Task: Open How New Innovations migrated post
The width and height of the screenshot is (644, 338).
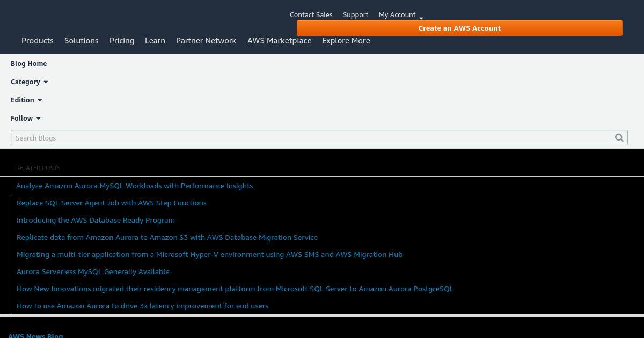Action: [x=235, y=289]
